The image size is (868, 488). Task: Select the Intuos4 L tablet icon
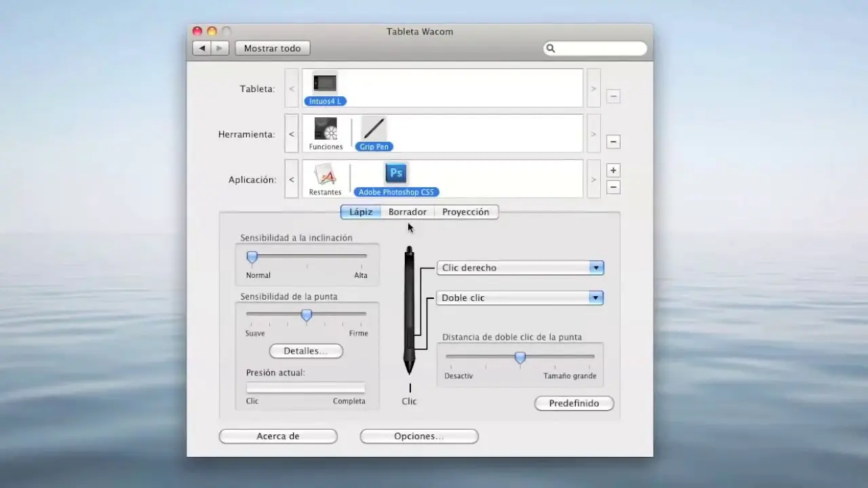[x=325, y=84]
